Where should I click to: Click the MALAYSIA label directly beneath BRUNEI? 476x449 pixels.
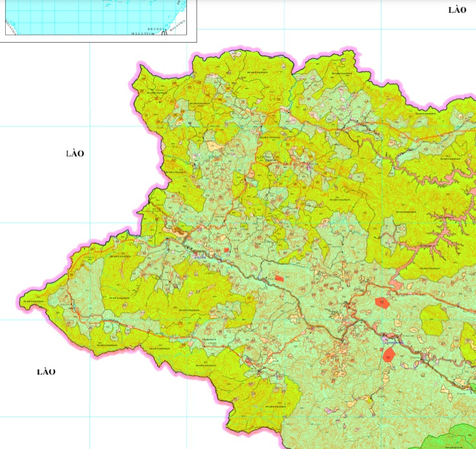coord(142,34)
